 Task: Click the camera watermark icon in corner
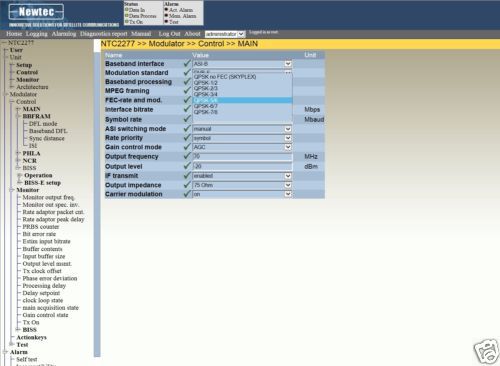click(x=486, y=352)
